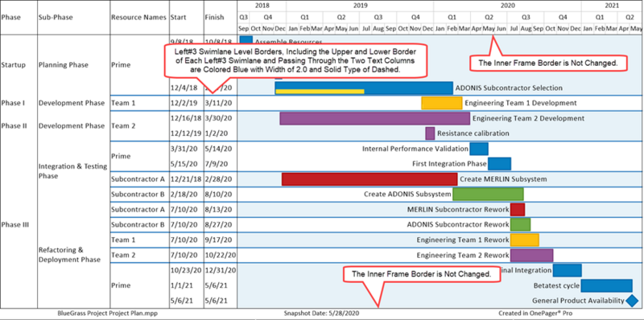The image size is (644, 320).
Task: Select the Planning Phase sub-phase label
Action: pyautogui.click(x=64, y=65)
